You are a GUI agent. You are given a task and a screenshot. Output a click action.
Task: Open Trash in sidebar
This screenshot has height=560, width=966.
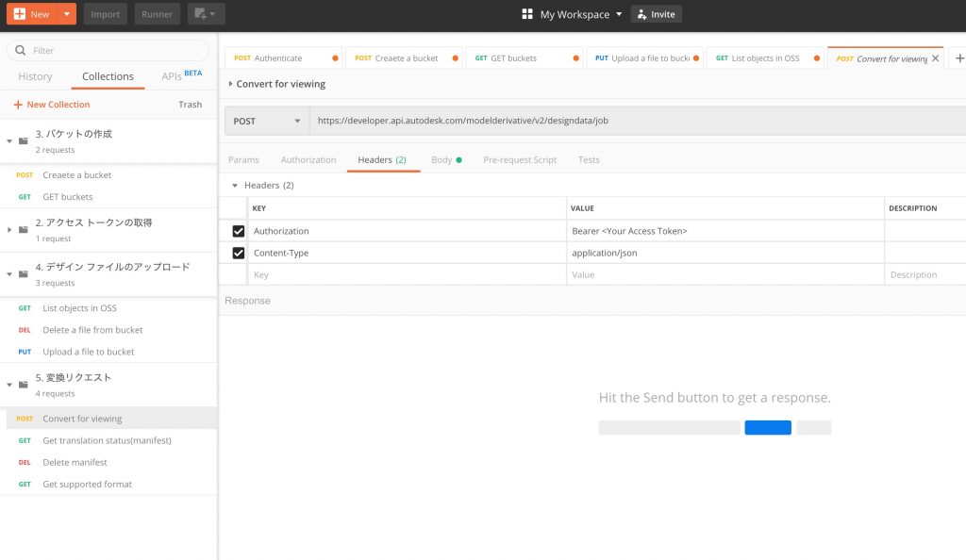tap(190, 105)
